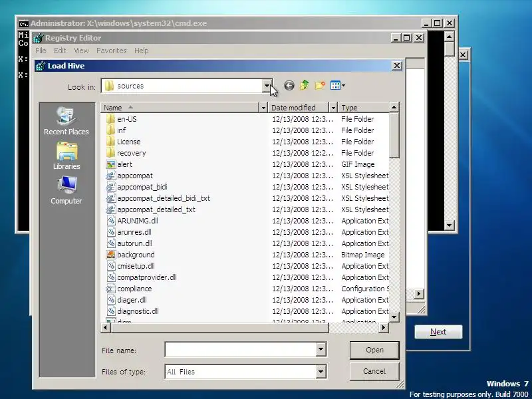Click the Open button
The width and height of the screenshot is (532, 399).
click(374, 350)
